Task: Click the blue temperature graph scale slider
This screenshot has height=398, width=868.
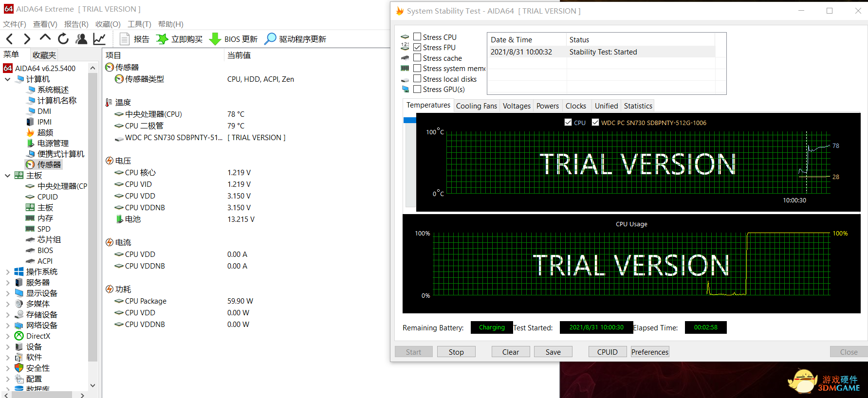Action: point(410,120)
